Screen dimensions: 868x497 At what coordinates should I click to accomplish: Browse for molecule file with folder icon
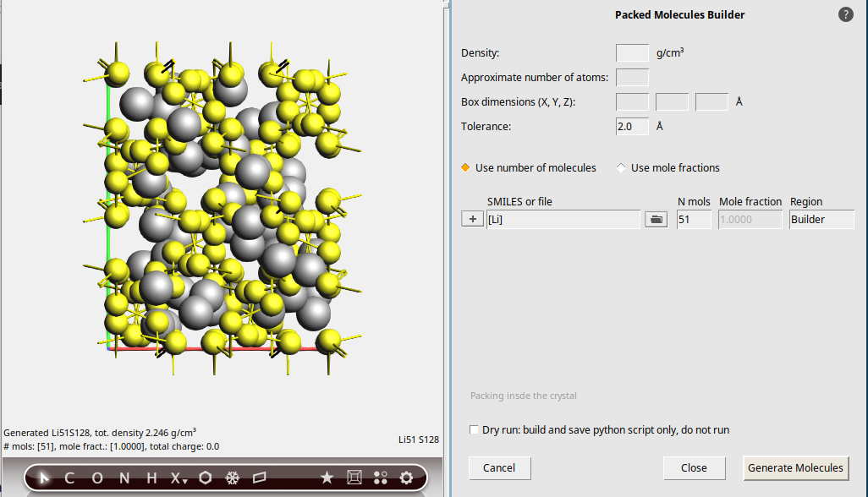click(655, 220)
